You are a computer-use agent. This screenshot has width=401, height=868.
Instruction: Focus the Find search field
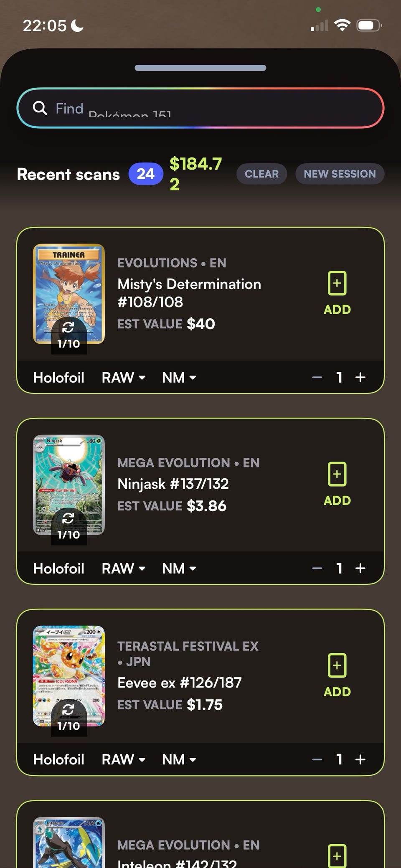coord(200,108)
